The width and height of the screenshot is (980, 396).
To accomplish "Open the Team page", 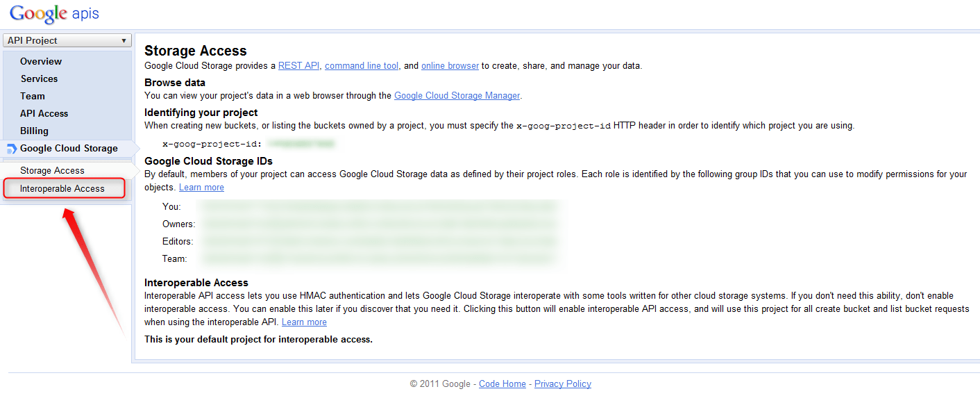I will point(33,96).
